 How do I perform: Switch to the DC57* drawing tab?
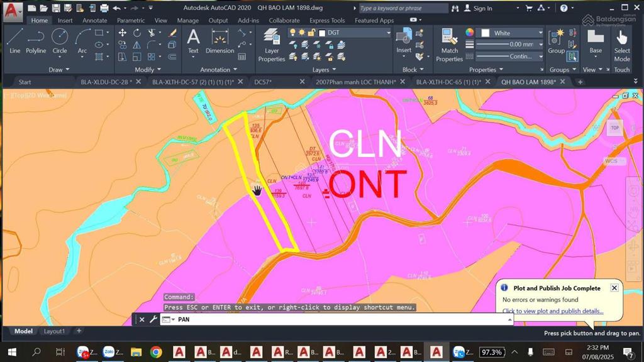263,82
